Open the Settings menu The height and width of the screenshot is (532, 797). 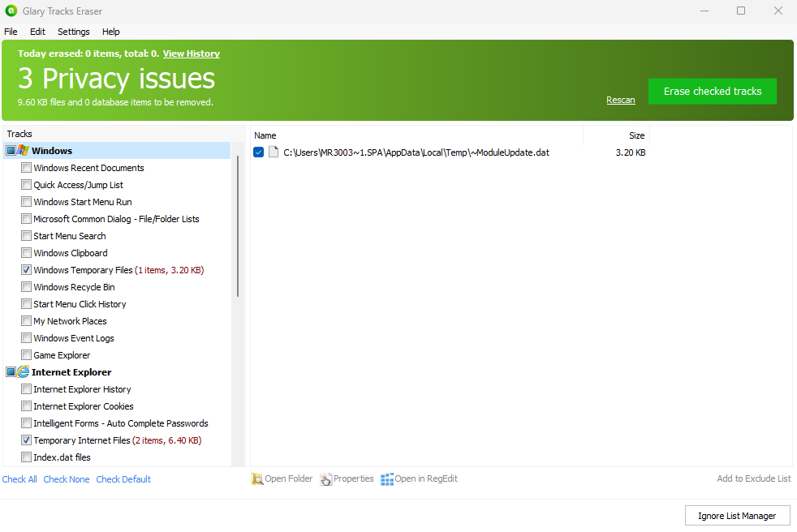(x=73, y=32)
